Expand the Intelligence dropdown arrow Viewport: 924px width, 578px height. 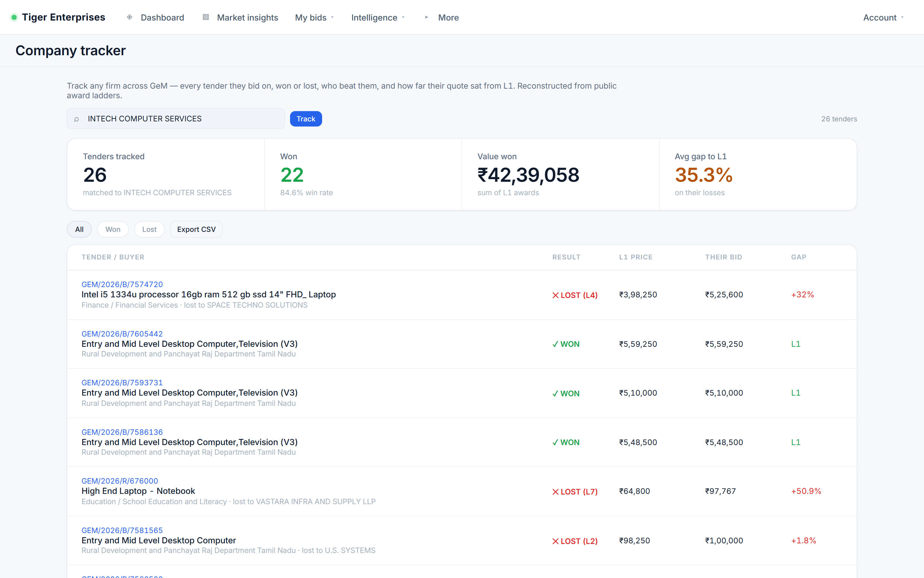(x=403, y=18)
